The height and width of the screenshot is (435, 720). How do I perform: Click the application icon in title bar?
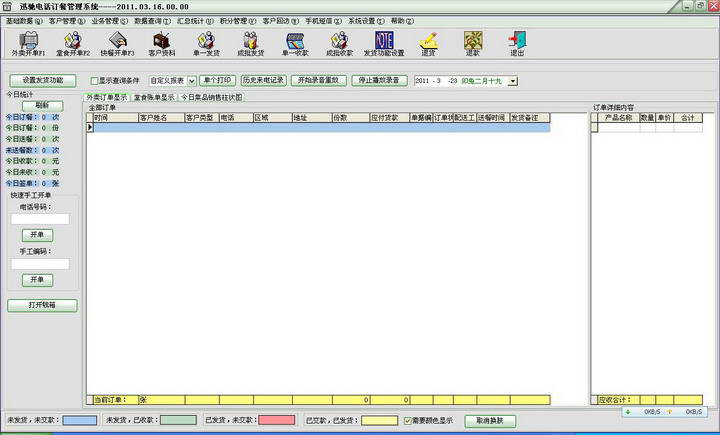(x=7, y=6)
